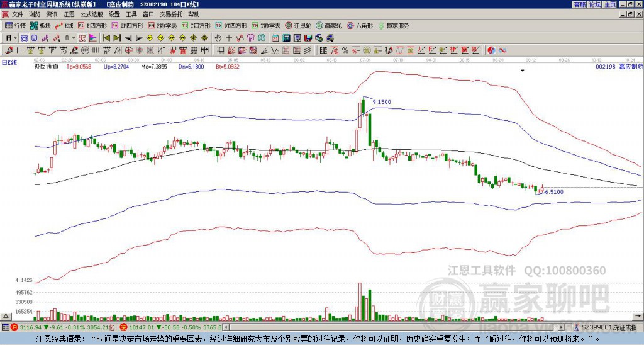Step chart left with black arrow
Image resolution: width=644 pixels, height=345 pixels.
[128, 38]
